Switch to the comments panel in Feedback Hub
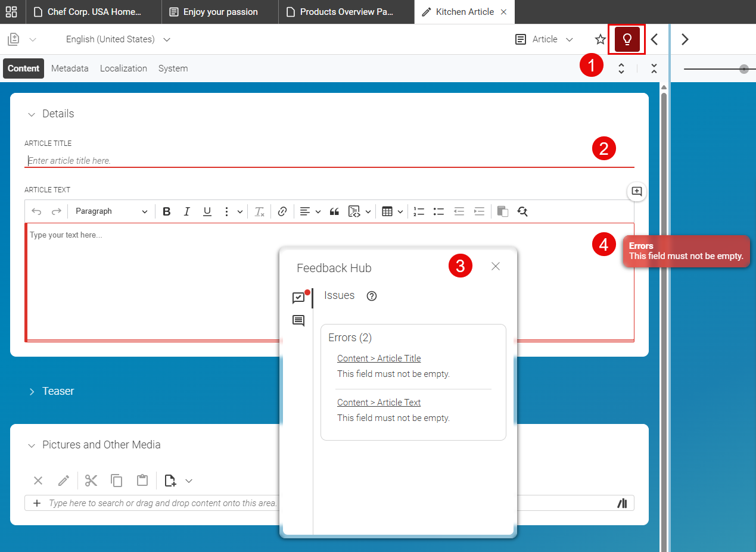 [298, 320]
